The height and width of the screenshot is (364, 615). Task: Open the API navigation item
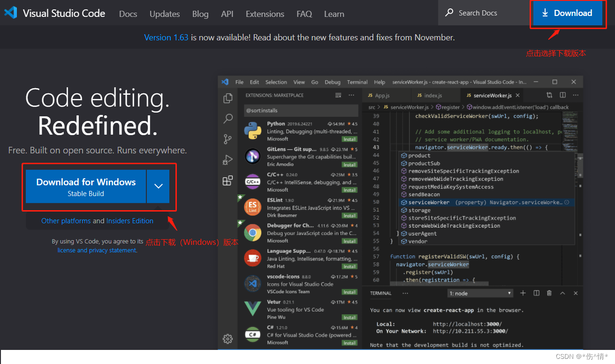pyautogui.click(x=227, y=14)
